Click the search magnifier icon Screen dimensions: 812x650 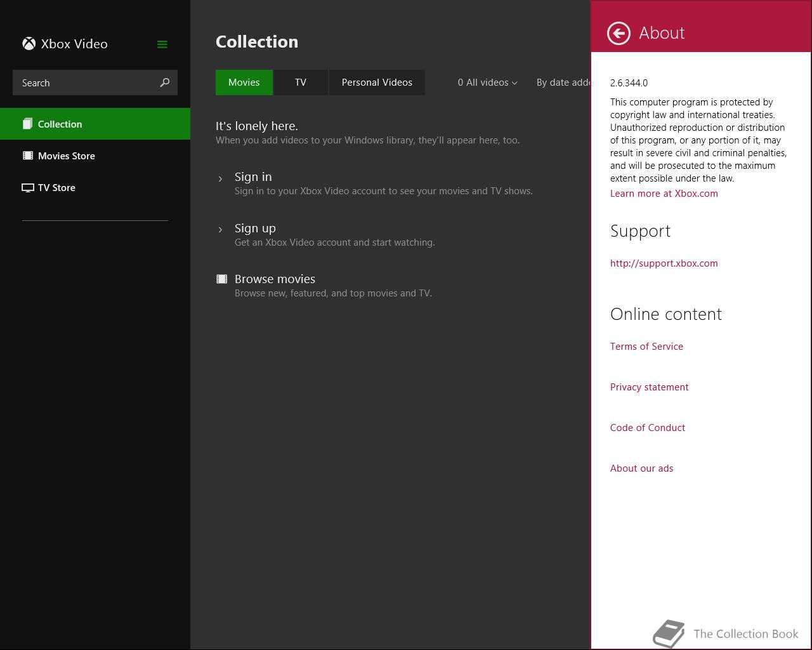(165, 83)
